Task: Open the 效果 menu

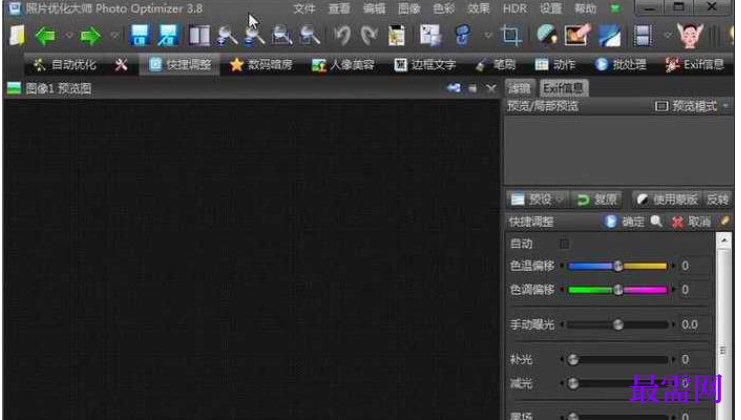Action: 479,9
